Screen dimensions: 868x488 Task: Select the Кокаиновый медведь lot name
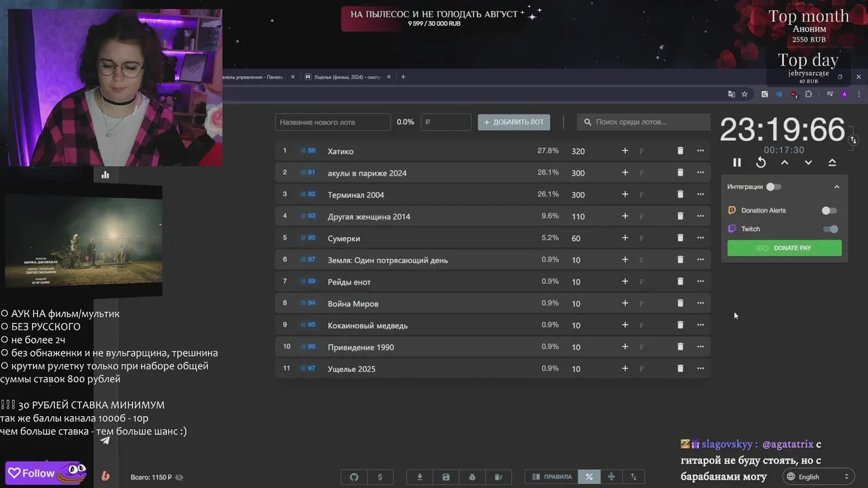coord(368,325)
